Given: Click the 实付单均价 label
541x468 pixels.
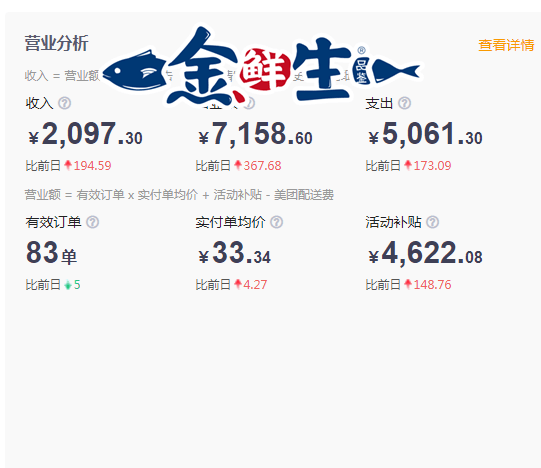Looking at the screenshot, I should (x=230, y=222).
